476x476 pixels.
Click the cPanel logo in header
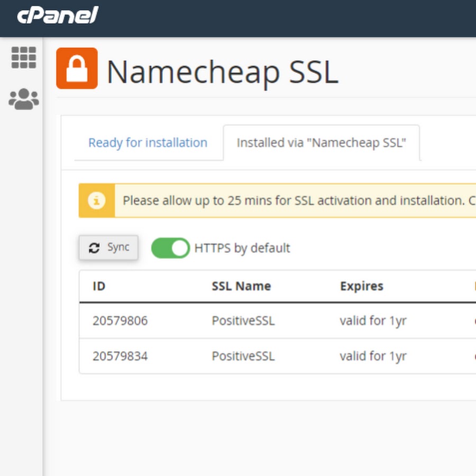(x=58, y=15)
